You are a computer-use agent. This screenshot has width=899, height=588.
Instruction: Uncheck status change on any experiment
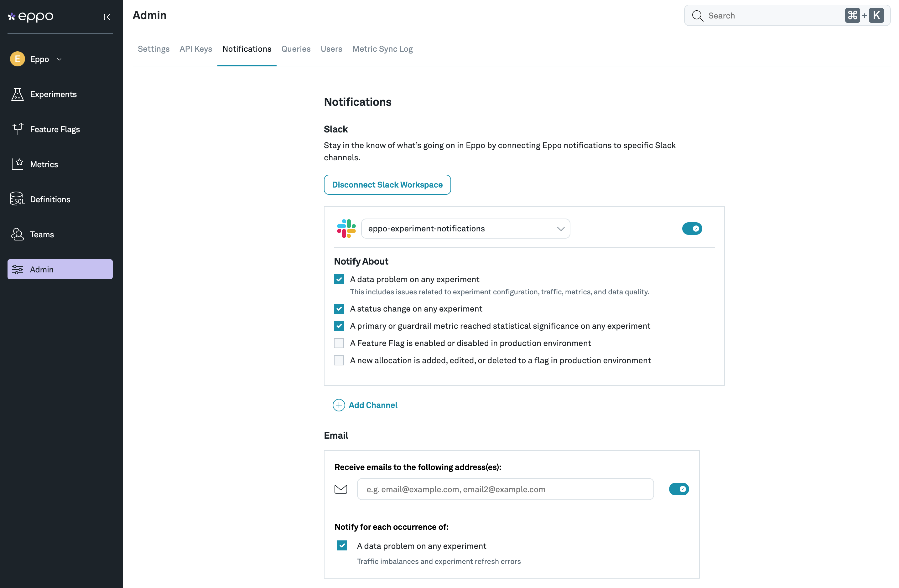point(339,308)
